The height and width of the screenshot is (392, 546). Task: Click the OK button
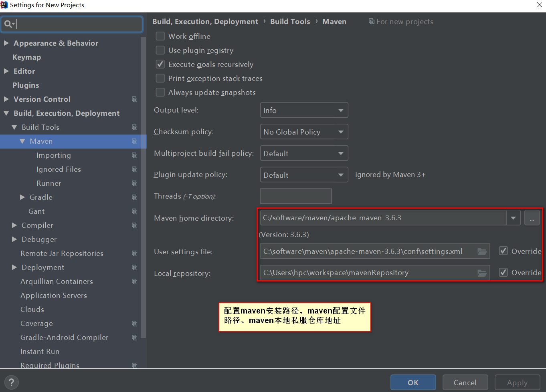(x=413, y=382)
